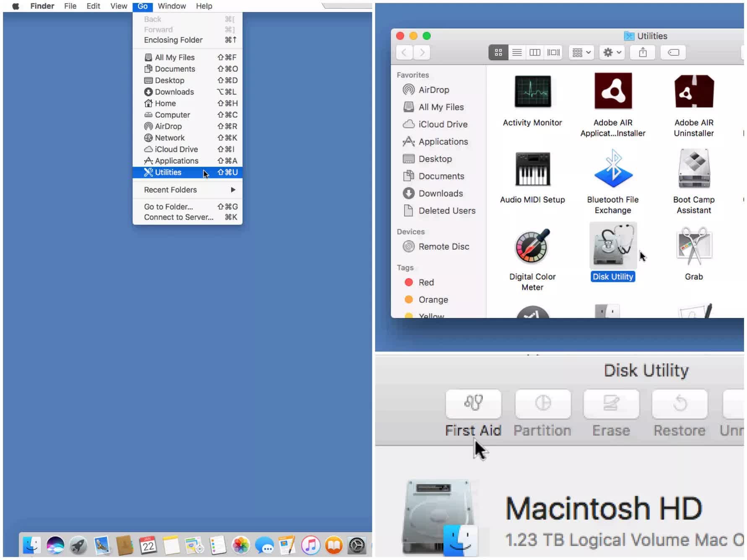Select Deleted Users in the sidebar
The width and height of the screenshot is (747, 560).
coord(438,211)
